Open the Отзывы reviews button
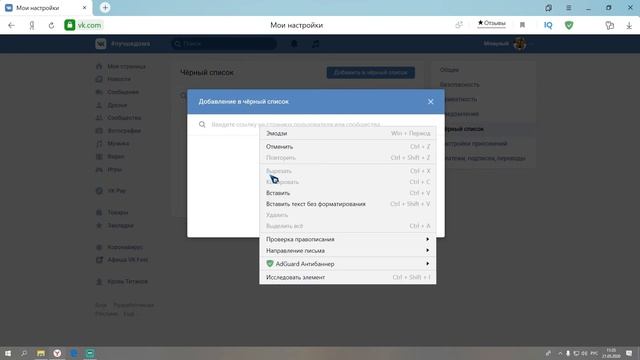The height and width of the screenshot is (360, 640). [x=492, y=24]
